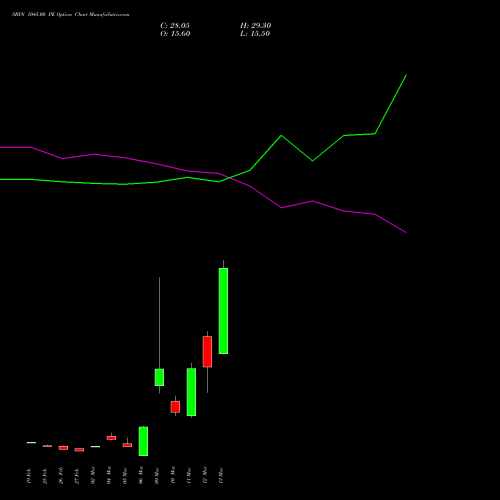Click the PE Option Chart title text
500x500 pixels.
click(71, 14)
